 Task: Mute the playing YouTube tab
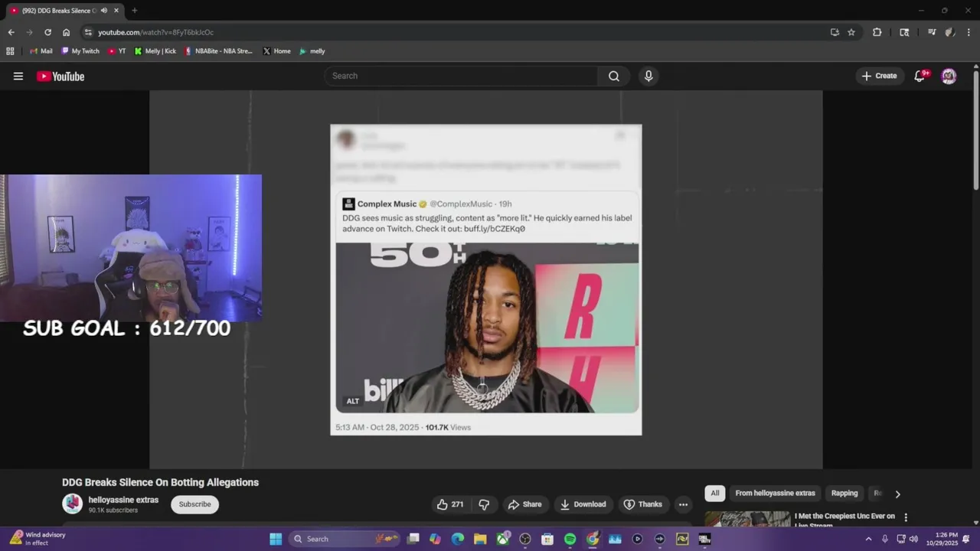click(104, 11)
